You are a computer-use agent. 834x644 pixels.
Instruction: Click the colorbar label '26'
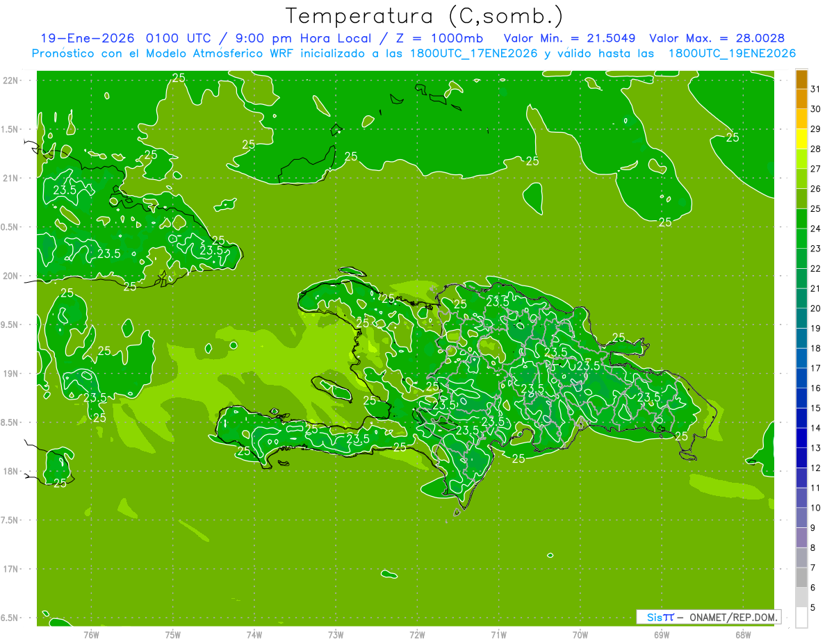point(816,188)
